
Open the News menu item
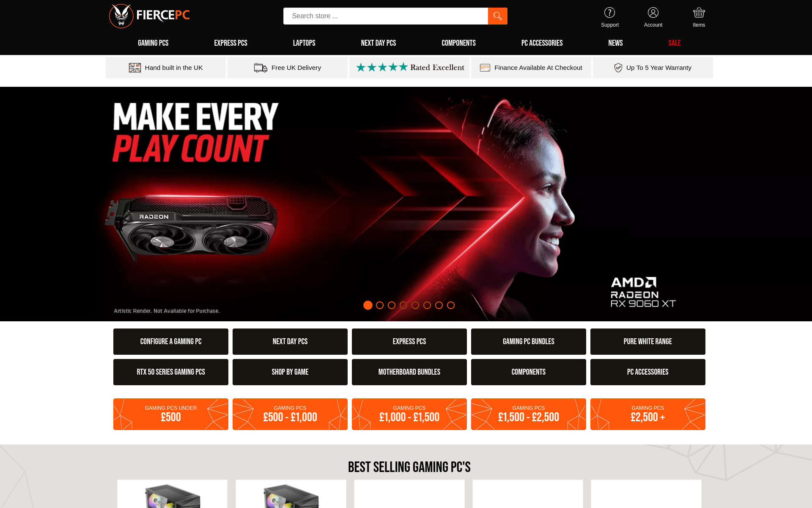(615, 43)
